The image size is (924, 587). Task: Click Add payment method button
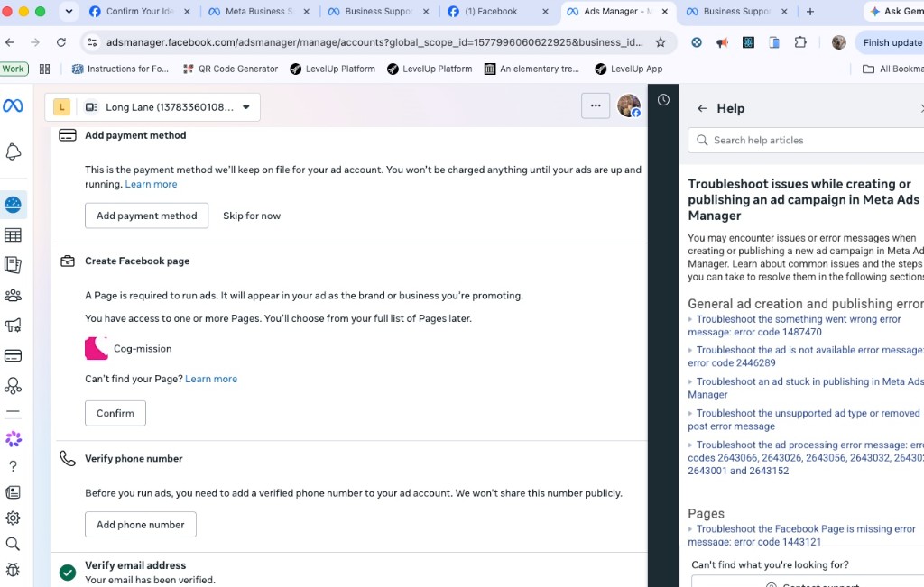(147, 216)
